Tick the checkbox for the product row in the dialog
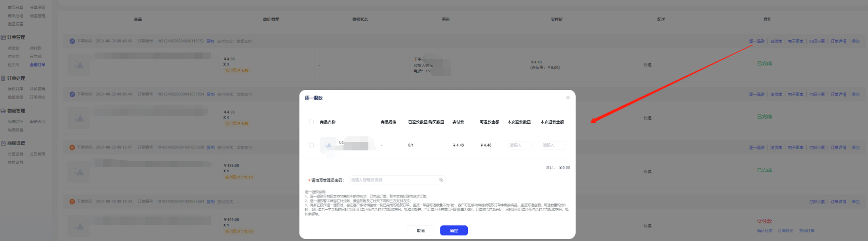The width and height of the screenshot is (868, 241). (311, 145)
